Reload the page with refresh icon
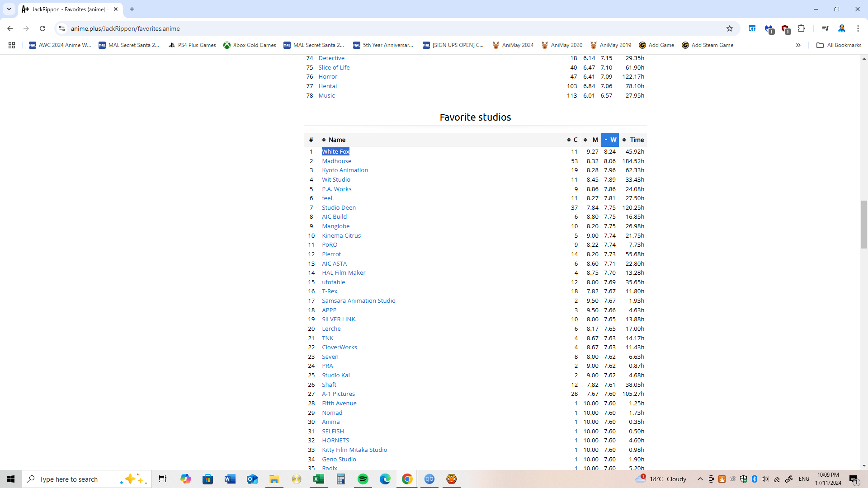 (42, 28)
